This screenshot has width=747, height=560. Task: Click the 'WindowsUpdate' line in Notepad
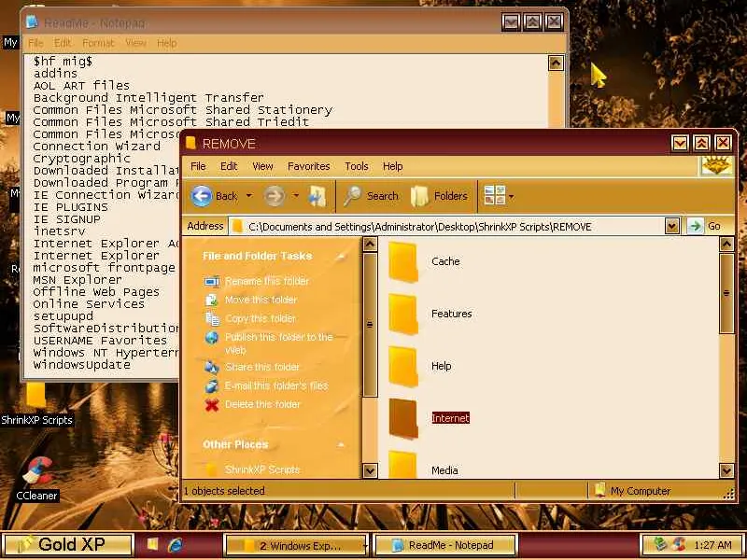81,365
